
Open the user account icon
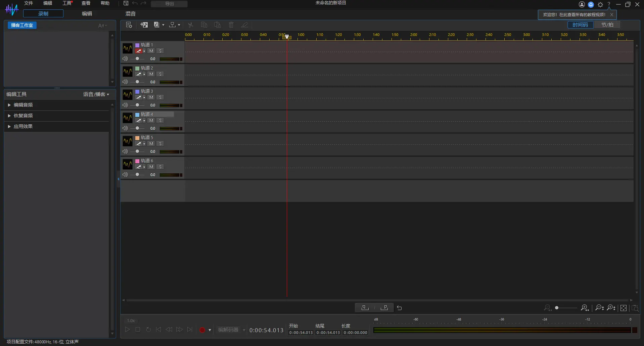pos(582,4)
